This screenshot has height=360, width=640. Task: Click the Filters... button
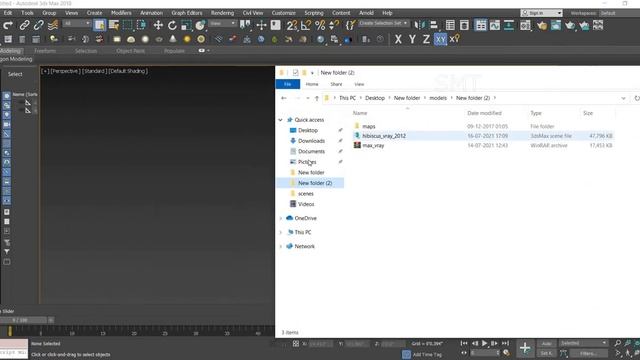tap(589, 353)
